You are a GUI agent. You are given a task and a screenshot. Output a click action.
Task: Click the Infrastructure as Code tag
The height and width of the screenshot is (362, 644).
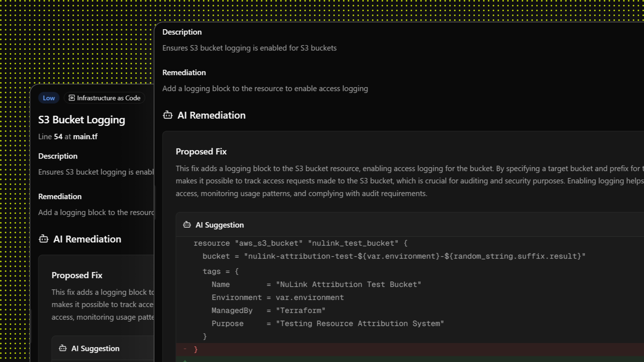104,98
